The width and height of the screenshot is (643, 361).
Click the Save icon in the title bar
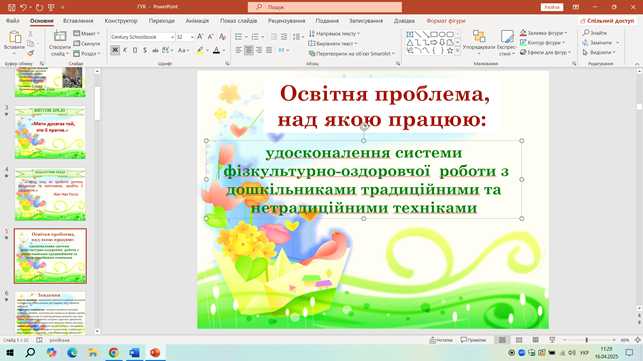11,7
